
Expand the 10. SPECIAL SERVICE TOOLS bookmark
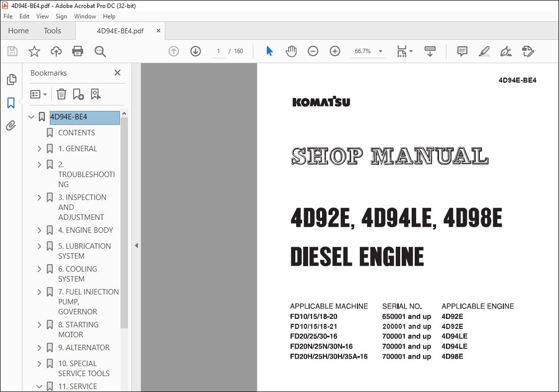pos(39,364)
